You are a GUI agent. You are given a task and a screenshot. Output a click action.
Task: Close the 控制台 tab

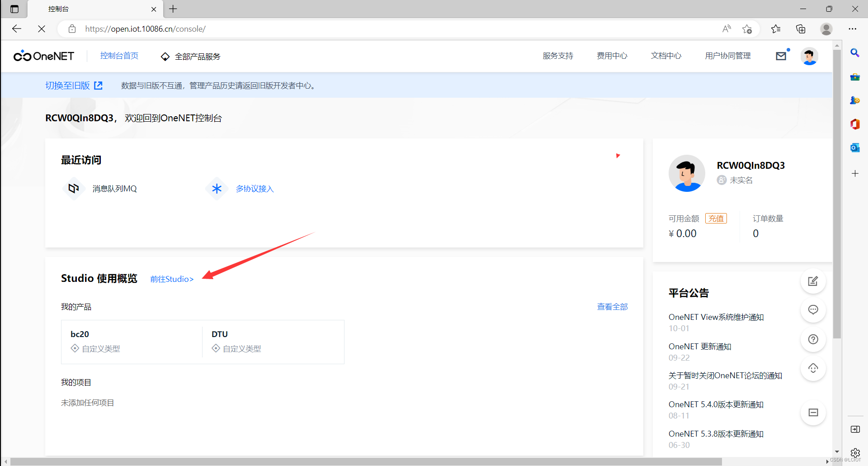(154, 9)
